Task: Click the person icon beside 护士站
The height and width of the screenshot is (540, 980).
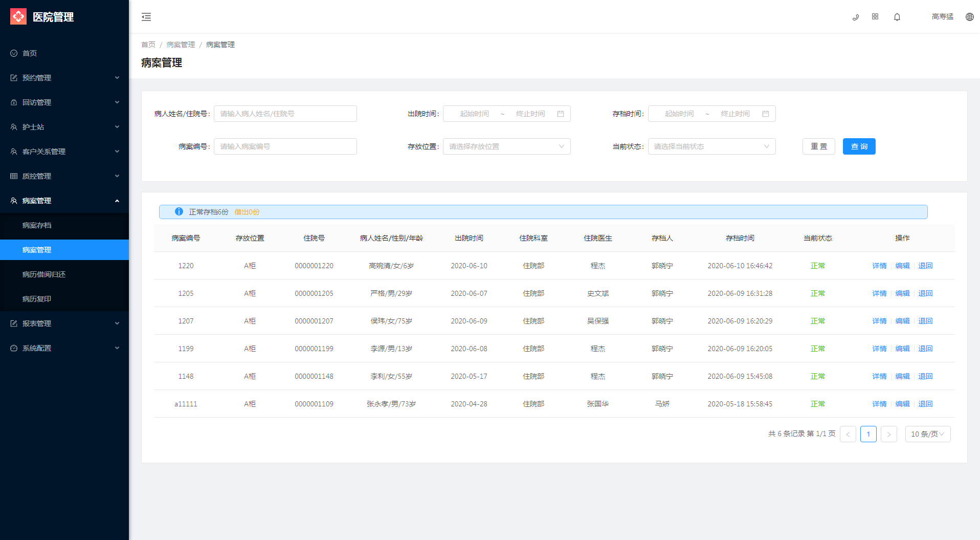Action: click(14, 127)
